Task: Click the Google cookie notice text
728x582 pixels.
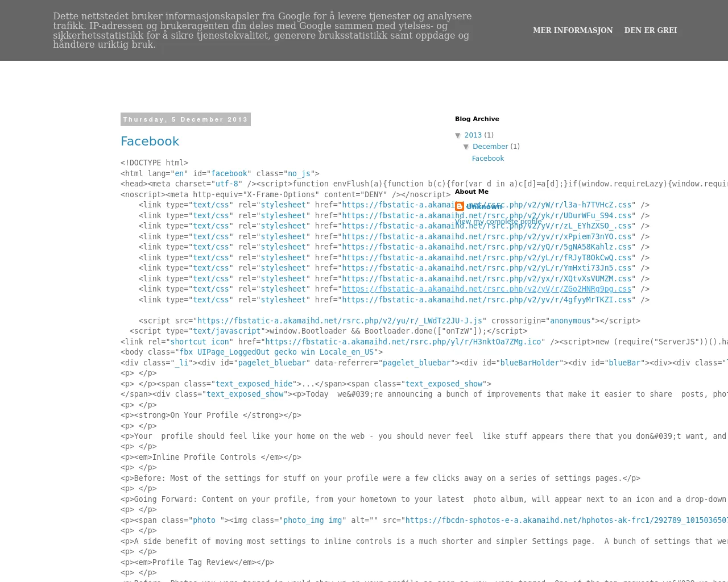Action: pos(263,30)
